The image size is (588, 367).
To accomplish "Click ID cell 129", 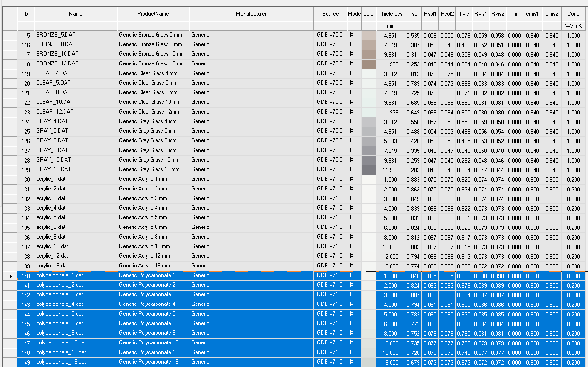I will pos(26,170).
